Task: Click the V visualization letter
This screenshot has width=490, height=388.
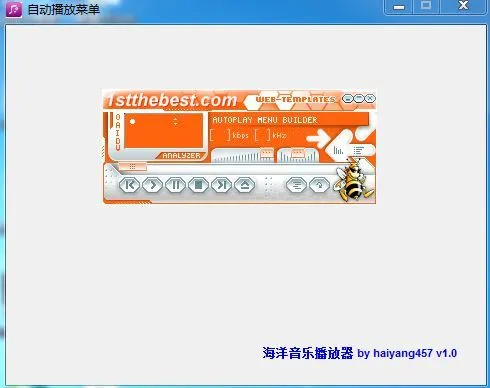Action: (118, 147)
